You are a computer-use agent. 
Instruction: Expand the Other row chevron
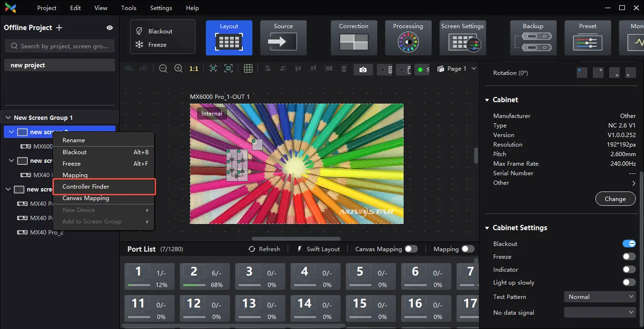click(x=634, y=183)
